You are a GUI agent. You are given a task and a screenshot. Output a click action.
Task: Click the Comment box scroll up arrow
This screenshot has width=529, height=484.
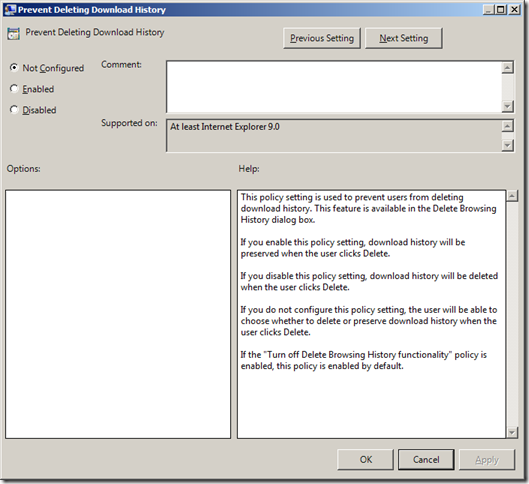(x=507, y=67)
